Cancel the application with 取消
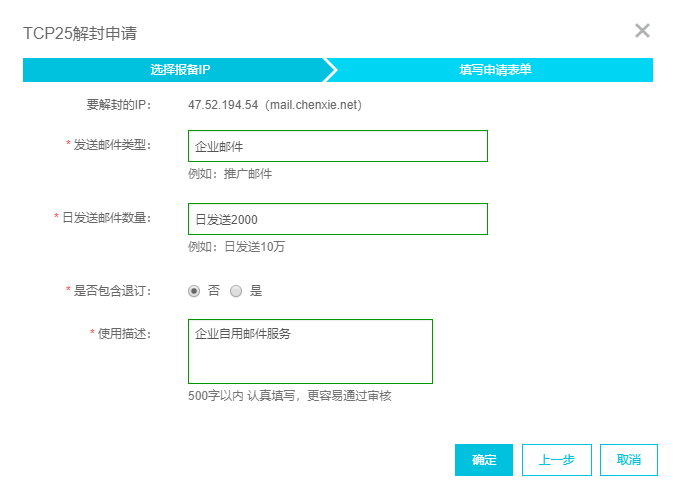 click(x=629, y=460)
